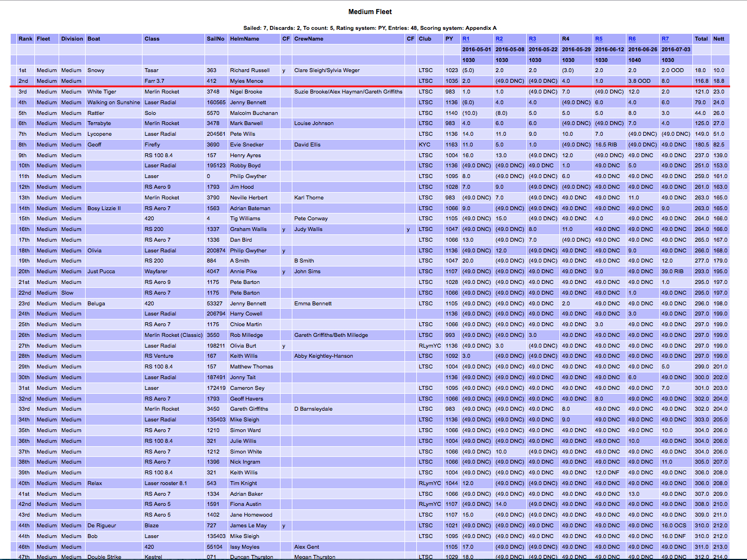This screenshot has height=560, width=747.
Task: Select the Fleet column header
Action: 47,39
